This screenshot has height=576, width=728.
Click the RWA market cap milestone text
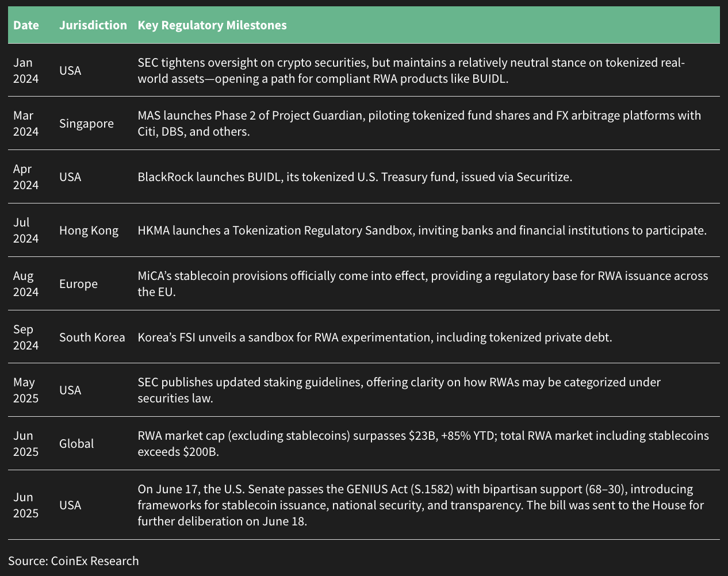(x=423, y=443)
